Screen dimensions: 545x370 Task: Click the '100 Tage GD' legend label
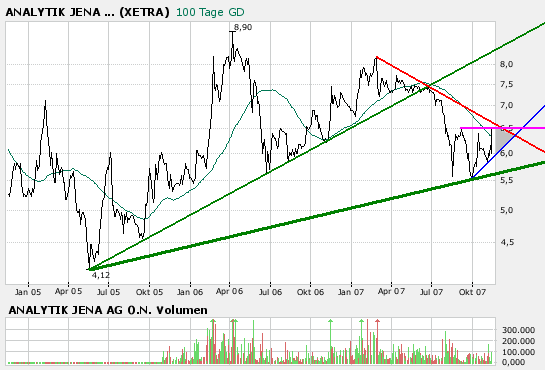[210, 12]
